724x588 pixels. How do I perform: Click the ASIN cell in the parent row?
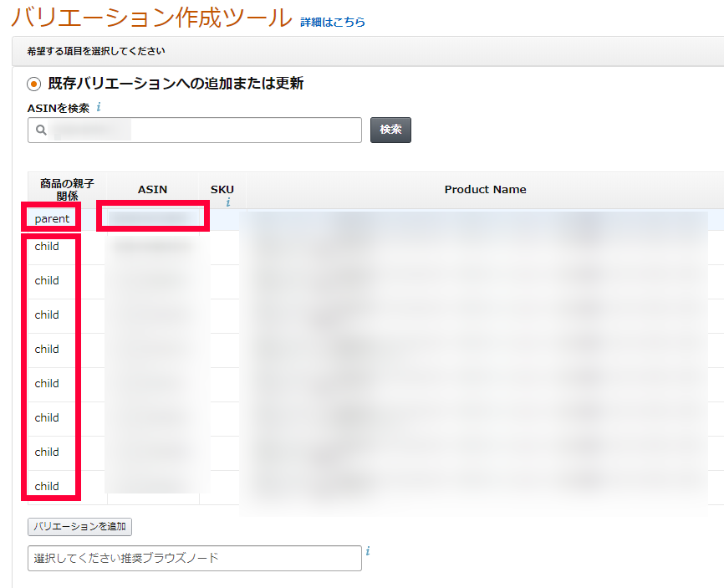click(x=152, y=217)
